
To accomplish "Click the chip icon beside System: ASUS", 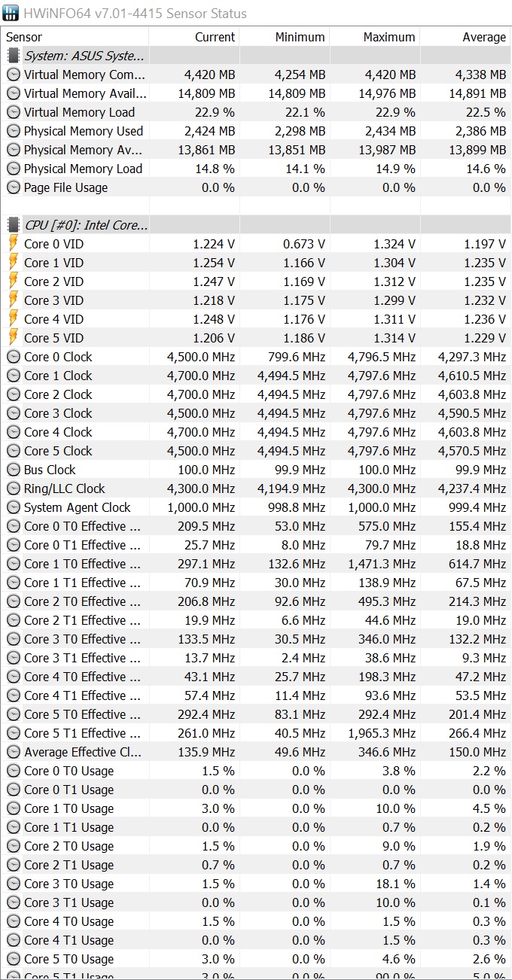I will [14, 56].
